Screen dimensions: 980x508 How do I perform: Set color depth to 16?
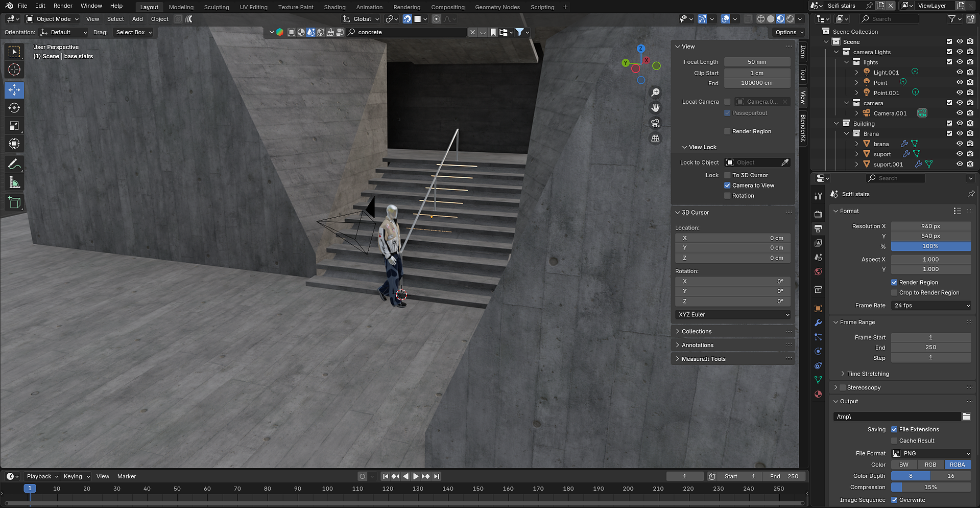point(951,476)
